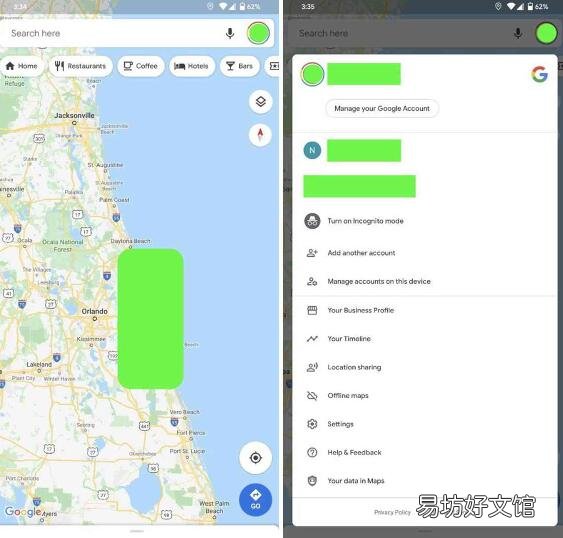Tap the microphone icon in left search bar
The image size is (563, 538).
click(230, 33)
